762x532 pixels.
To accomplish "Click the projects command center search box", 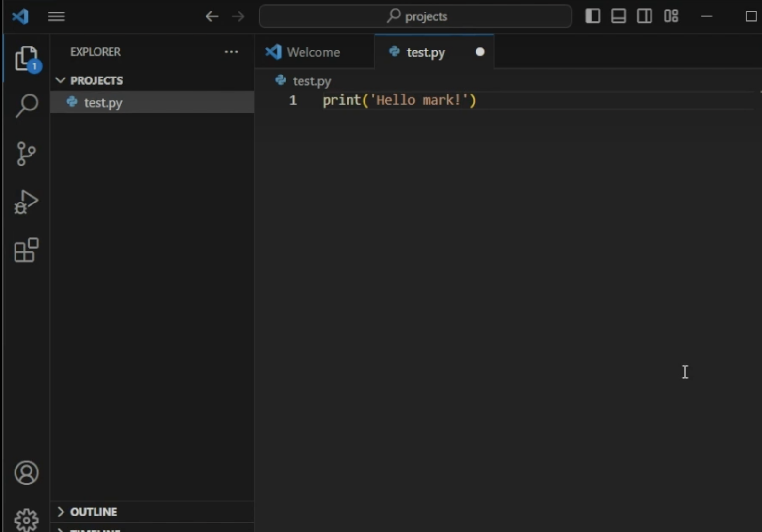I will (x=416, y=16).
